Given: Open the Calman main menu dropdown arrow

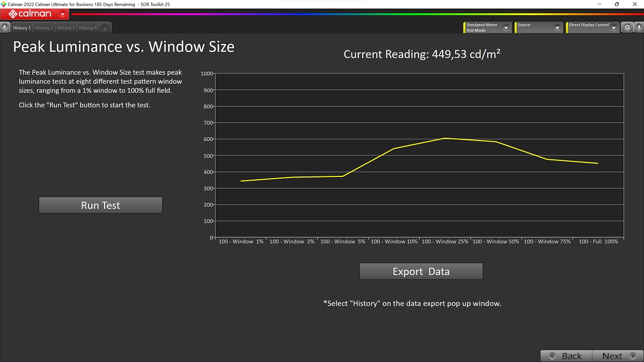Looking at the screenshot, I should coord(63,14).
